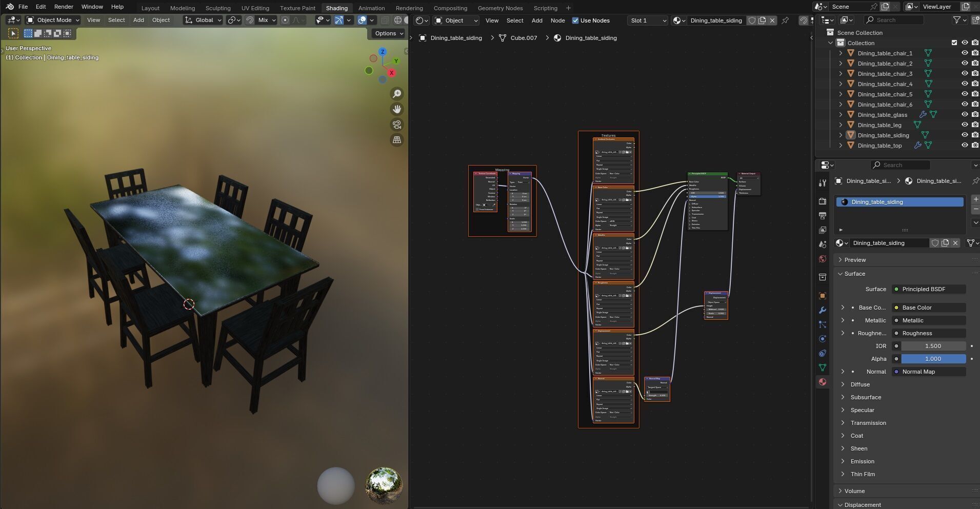
Task: Adjust the IOR value field
Action: click(x=933, y=346)
